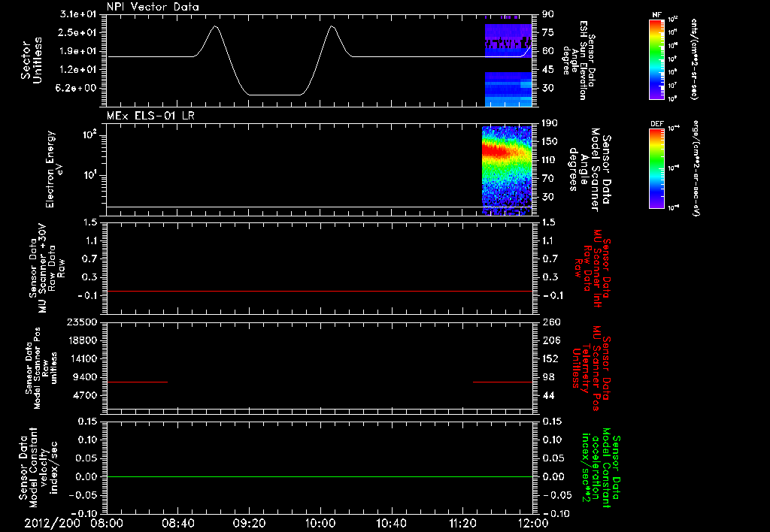Click the 10:40 time axis label
The image size is (770, 532).
[391, 523]
